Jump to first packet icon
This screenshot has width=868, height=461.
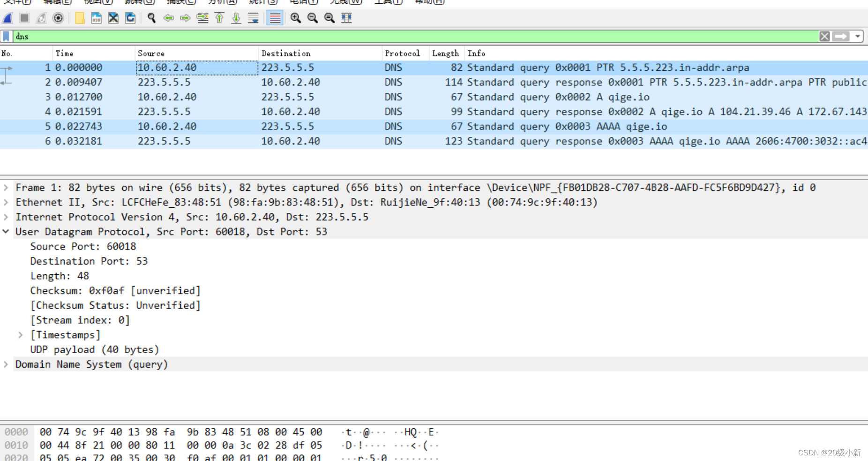(x=219, y=18)
